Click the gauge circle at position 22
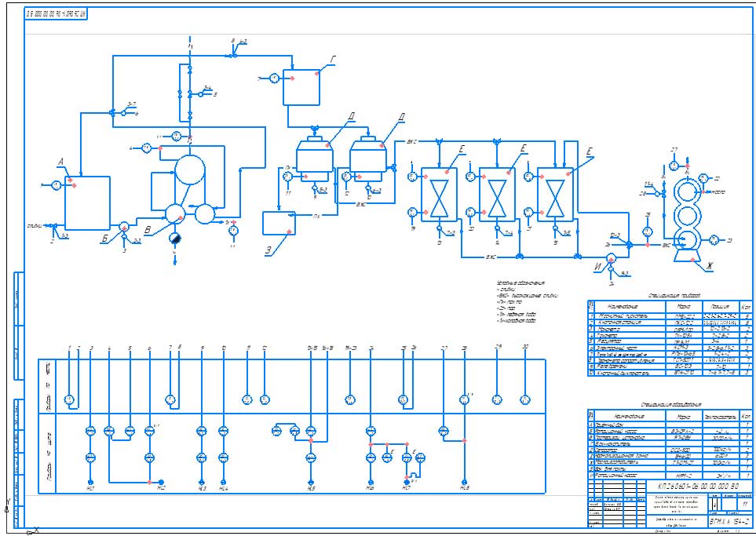Screen dimensions: 756x536 click(703, 178)
